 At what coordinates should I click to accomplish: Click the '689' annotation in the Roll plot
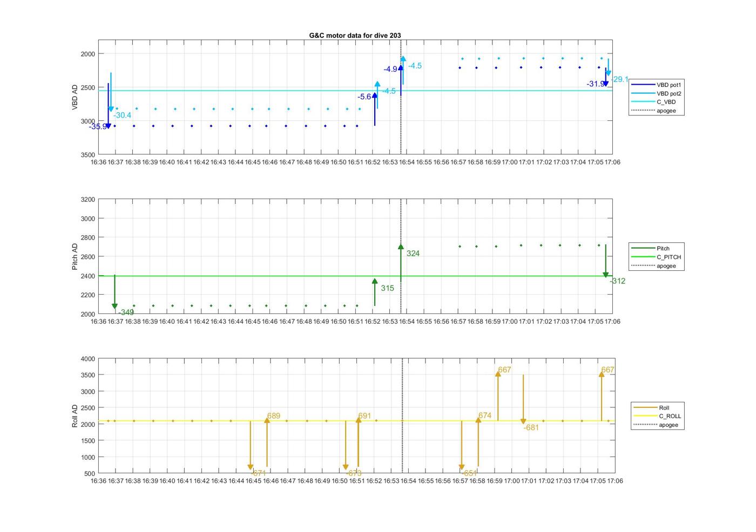(x=273, y=416)
